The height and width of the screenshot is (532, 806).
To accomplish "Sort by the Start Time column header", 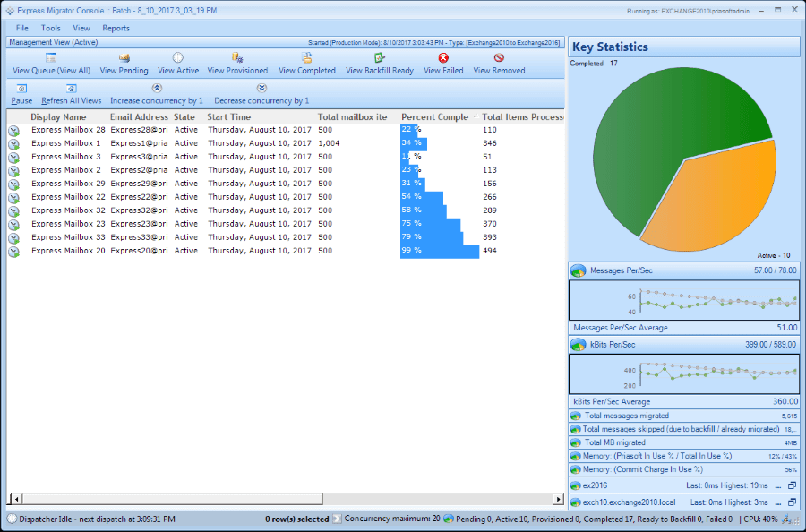I will [x=229, y=117].
